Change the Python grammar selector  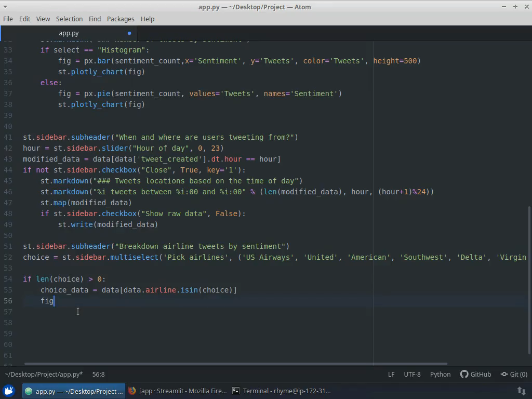(x=440, y=374)
